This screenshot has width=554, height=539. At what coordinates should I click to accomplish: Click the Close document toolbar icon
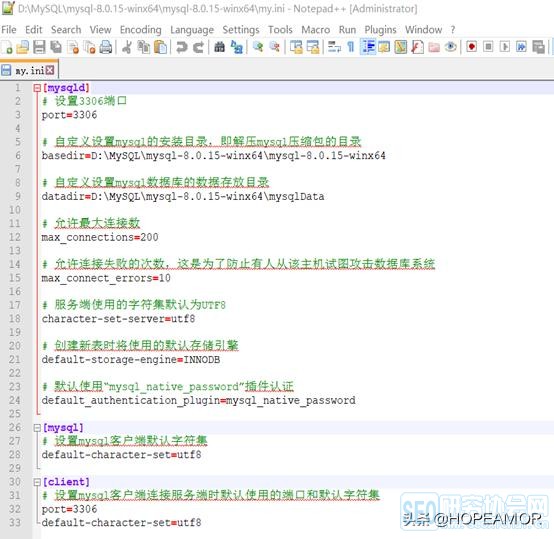tap(73, 47)
